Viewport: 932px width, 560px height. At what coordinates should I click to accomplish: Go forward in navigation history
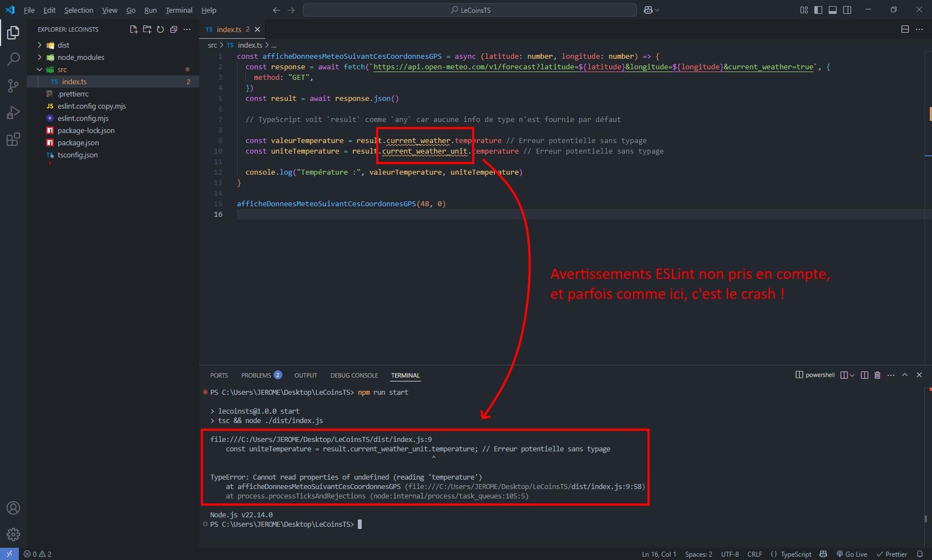pos(291,10)
